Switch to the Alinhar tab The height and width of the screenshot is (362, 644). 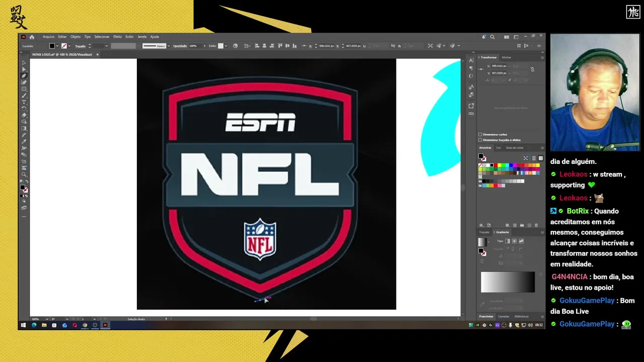pyautogui.click(x=506, y=57)
